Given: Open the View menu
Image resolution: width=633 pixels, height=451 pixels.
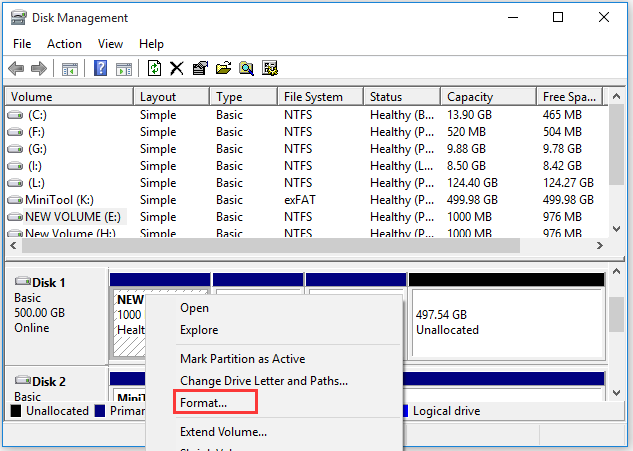Looking at the screenshot, I should [x=110, y=44].
